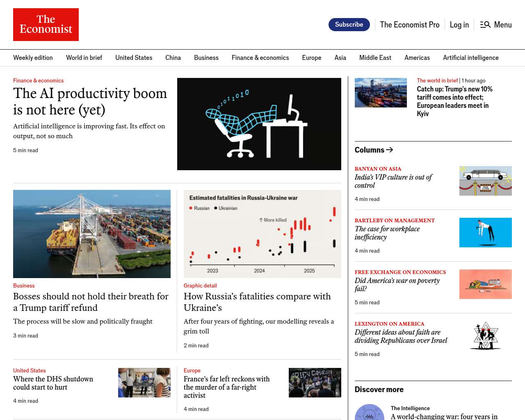Read Catch up Trump tariff headline
This screenshot has width=525, height=420.
point(455,101)
